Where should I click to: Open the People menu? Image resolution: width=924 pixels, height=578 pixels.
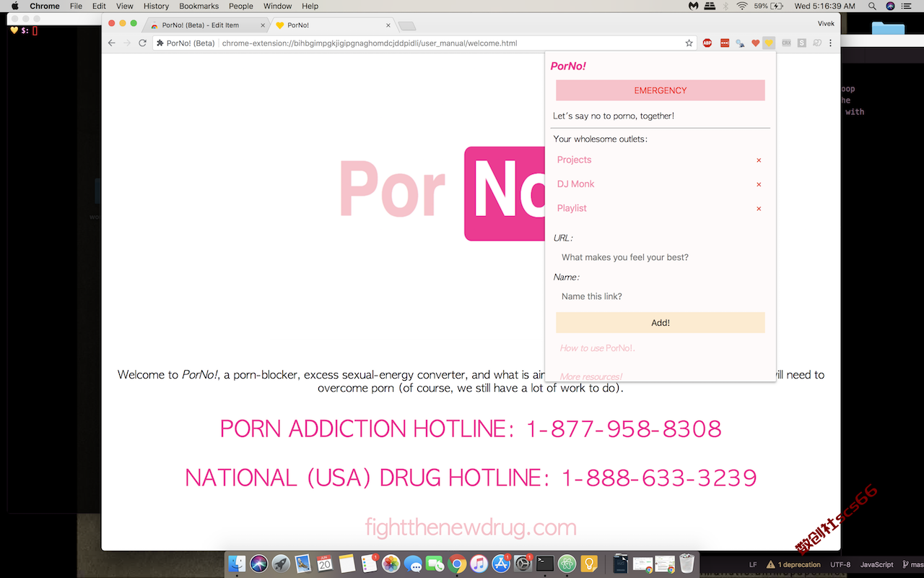(241, 6)
